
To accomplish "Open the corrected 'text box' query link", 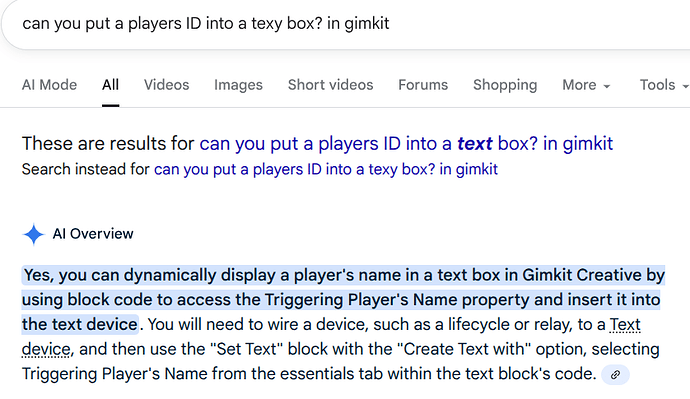I will (406, 143).
